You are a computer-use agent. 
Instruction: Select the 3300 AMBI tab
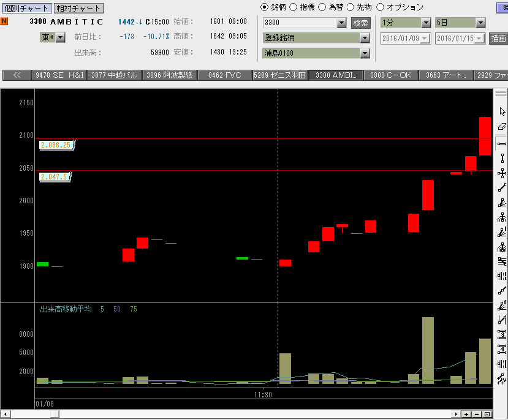tap(336, 75)
